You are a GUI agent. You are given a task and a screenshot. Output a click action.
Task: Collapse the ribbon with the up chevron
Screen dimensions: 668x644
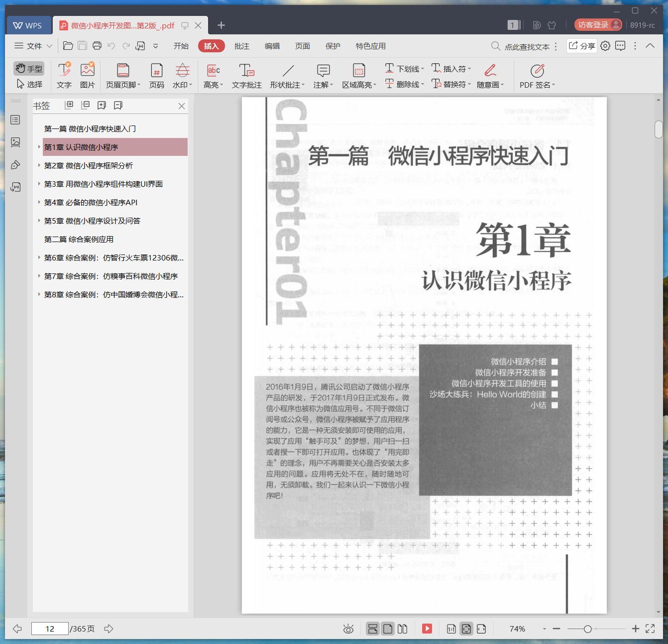650,45
